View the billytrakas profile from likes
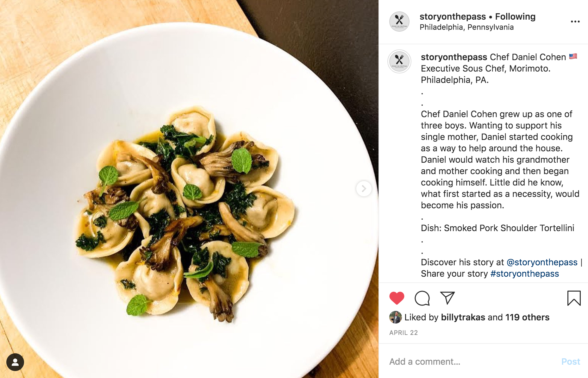The image size is (588, 378). pos(463,317)
